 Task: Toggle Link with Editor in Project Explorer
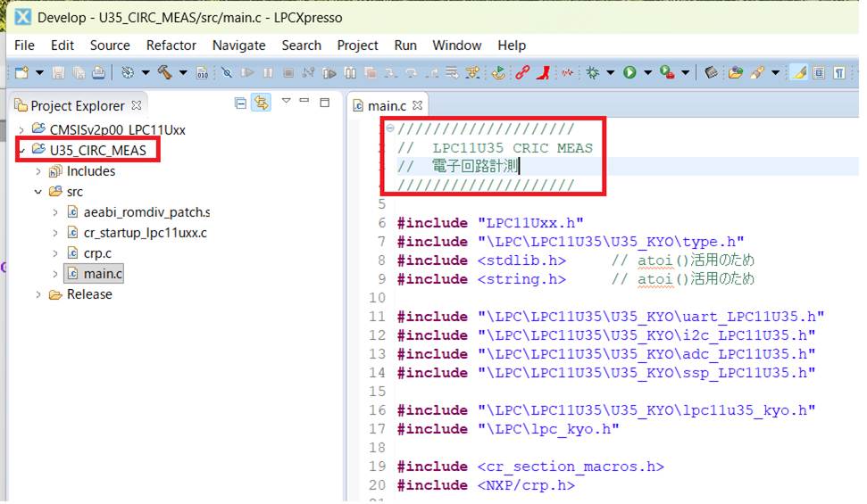261,103
